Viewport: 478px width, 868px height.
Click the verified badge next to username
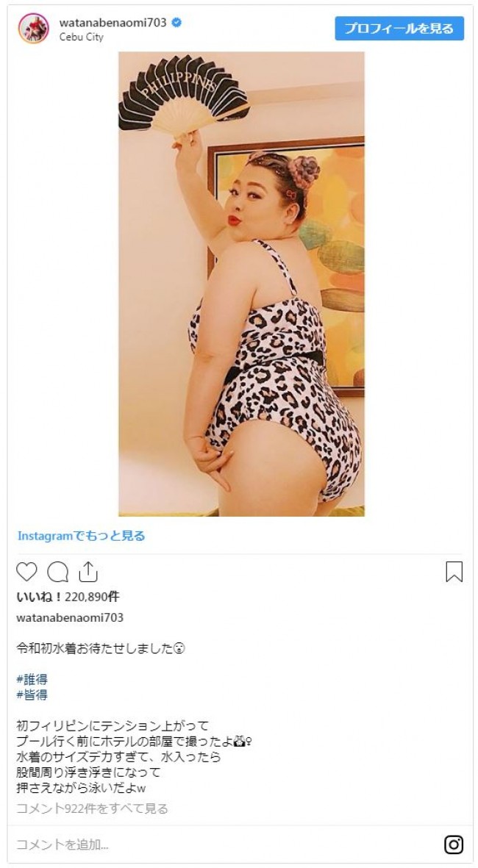click(x=176, y=23)
